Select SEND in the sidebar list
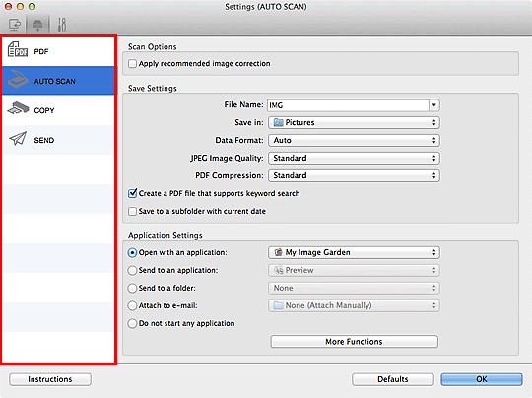Viewport: 532px width, 398px height. click(x=58, y=140)
